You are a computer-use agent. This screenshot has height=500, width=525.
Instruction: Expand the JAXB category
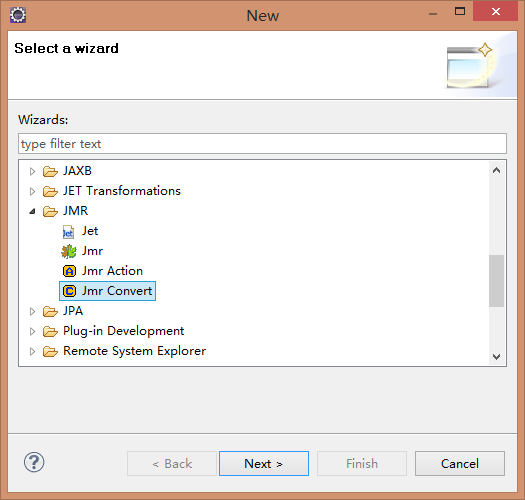(x=32, y=171)
